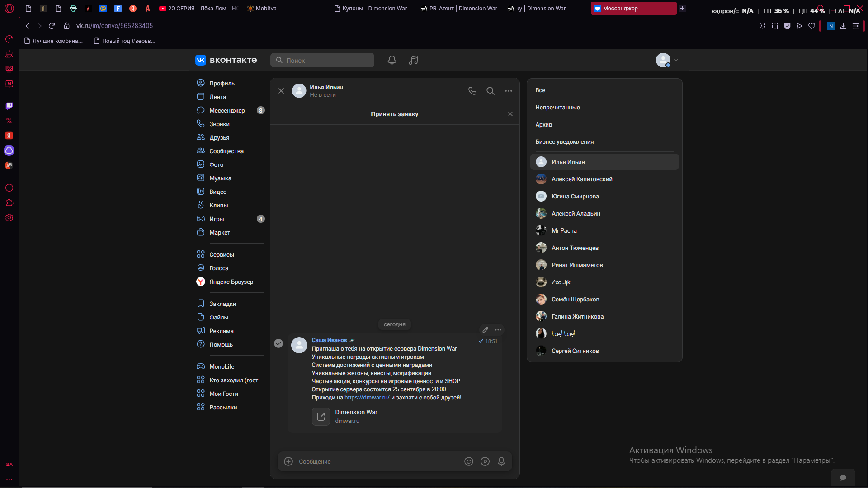This screenshot has height=488, width=868.
Task: Click the ВКонтакте logo
Action: tap(226, 60)
